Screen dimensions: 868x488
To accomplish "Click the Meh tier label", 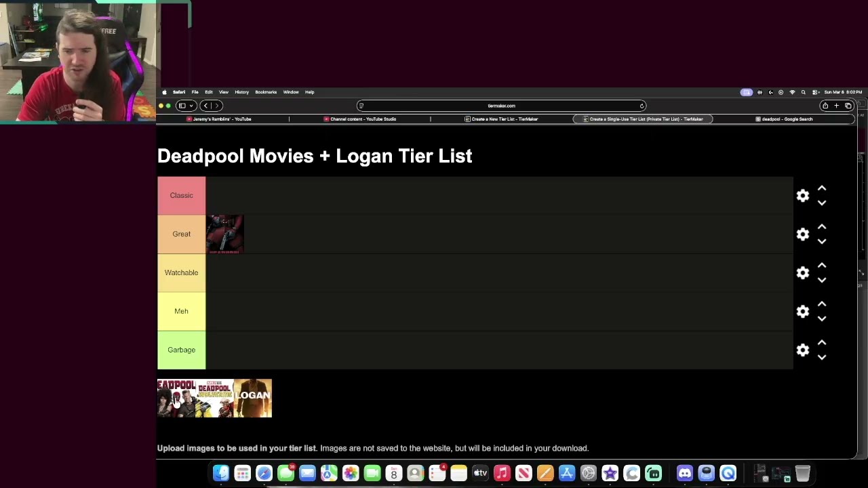I will click(181, 311).
